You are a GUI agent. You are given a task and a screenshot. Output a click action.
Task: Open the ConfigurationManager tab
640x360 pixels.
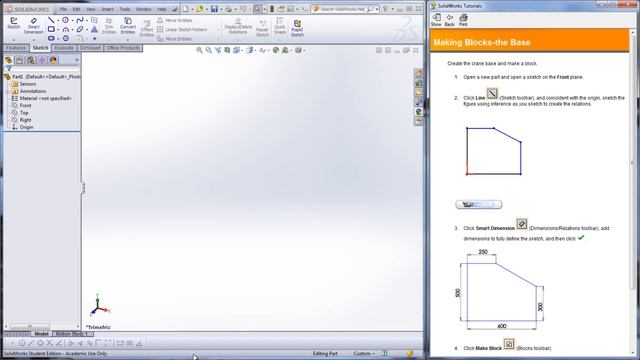point(31,60)
